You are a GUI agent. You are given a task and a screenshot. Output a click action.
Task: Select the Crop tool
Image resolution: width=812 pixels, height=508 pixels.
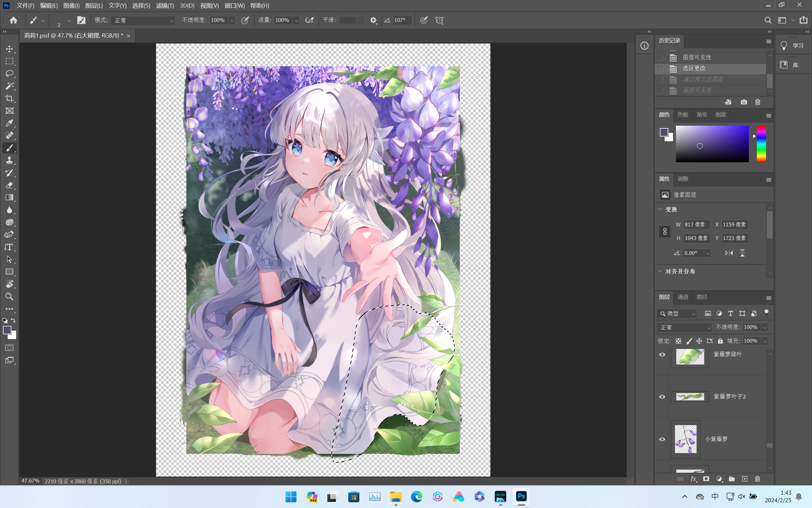coord(10,98)
